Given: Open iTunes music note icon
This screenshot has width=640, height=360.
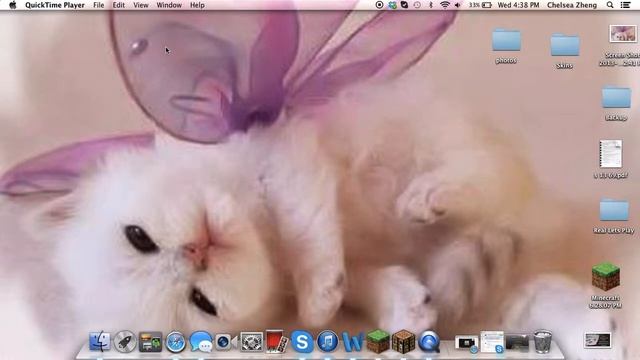Looking at the screenshot, I should 327,342.
